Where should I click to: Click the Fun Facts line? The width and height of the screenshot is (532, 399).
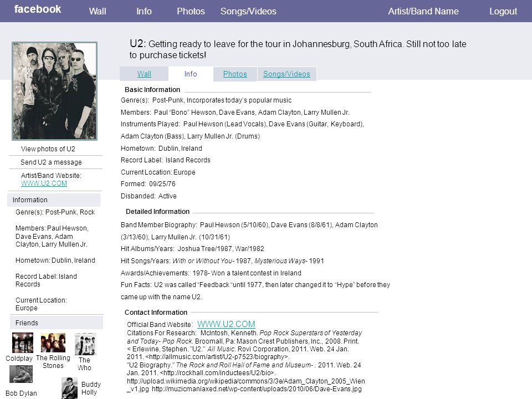click(255, 291)
